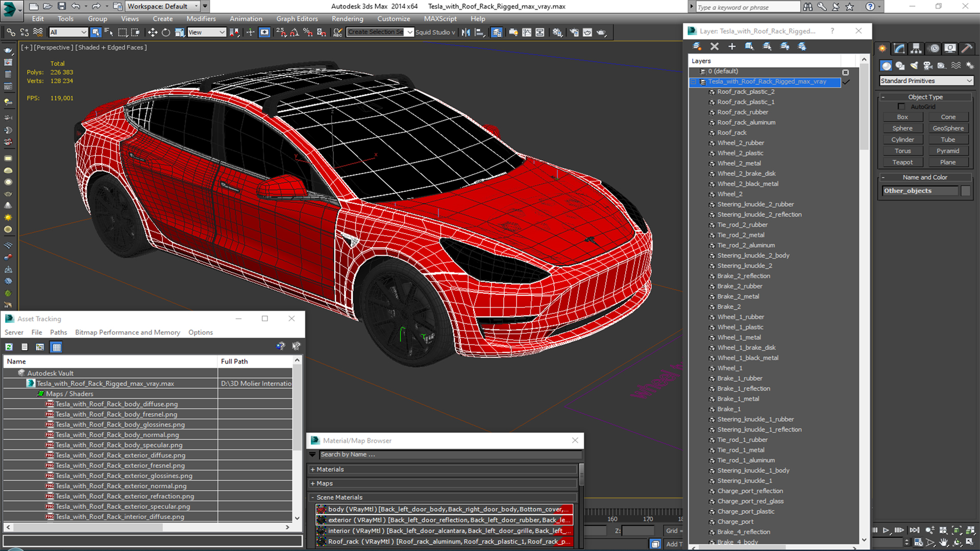Screen dimensions: 980x551
Task: Toggle Window/Crossing selection mode
Action: [135, 32]
